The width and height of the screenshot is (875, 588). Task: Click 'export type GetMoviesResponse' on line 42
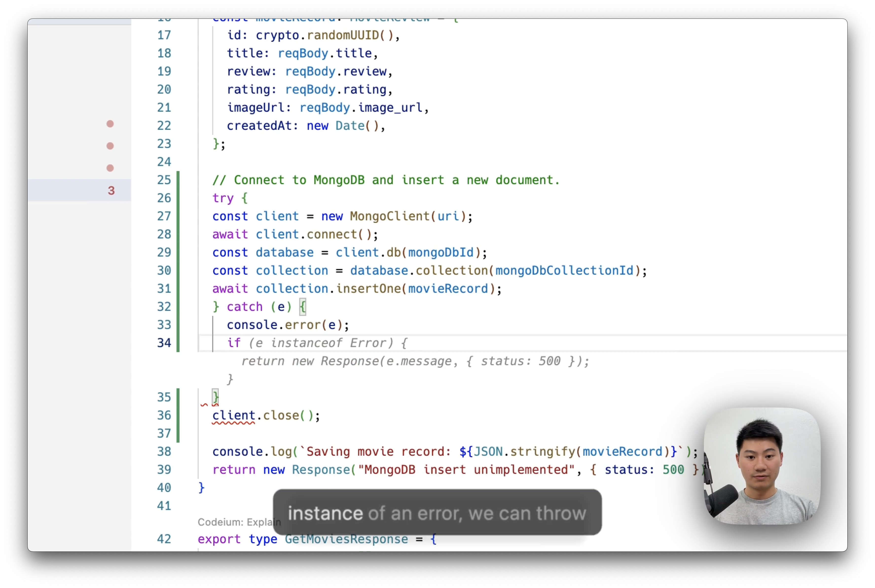pos(303,539)
